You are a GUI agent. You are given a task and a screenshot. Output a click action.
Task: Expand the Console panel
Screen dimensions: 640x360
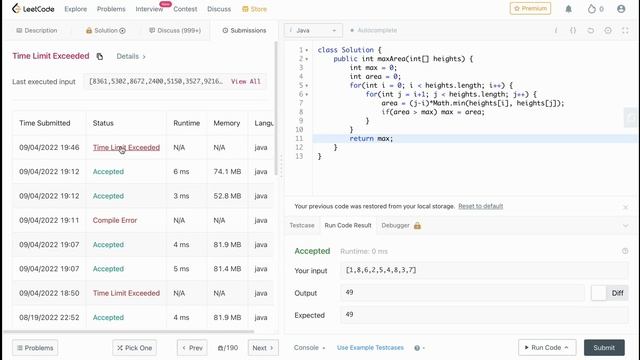[309, 348]
